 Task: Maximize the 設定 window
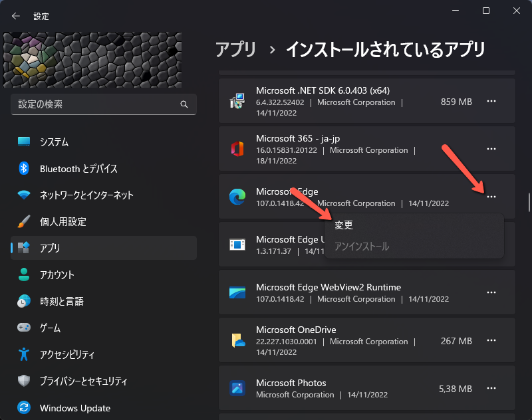click(486, 11)
